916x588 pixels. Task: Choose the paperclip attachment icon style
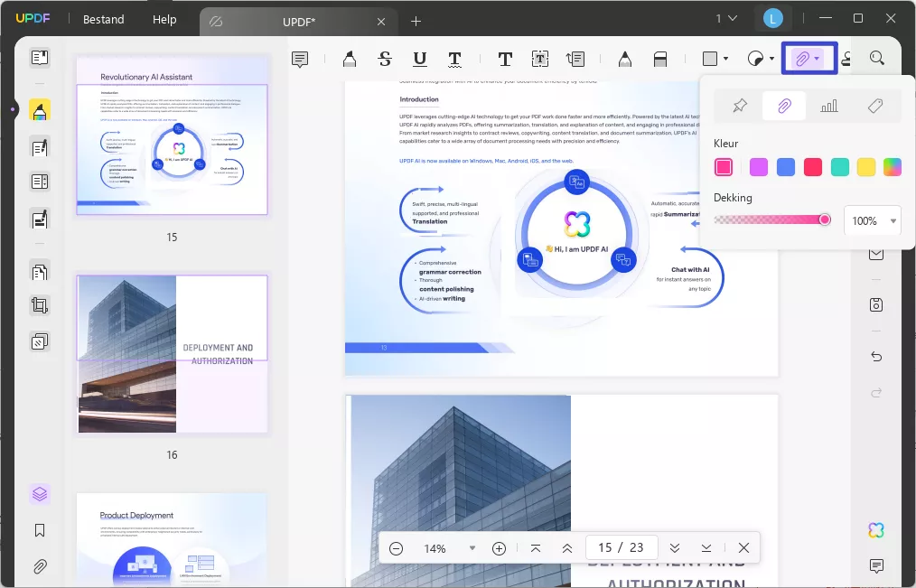click(784, 106)
